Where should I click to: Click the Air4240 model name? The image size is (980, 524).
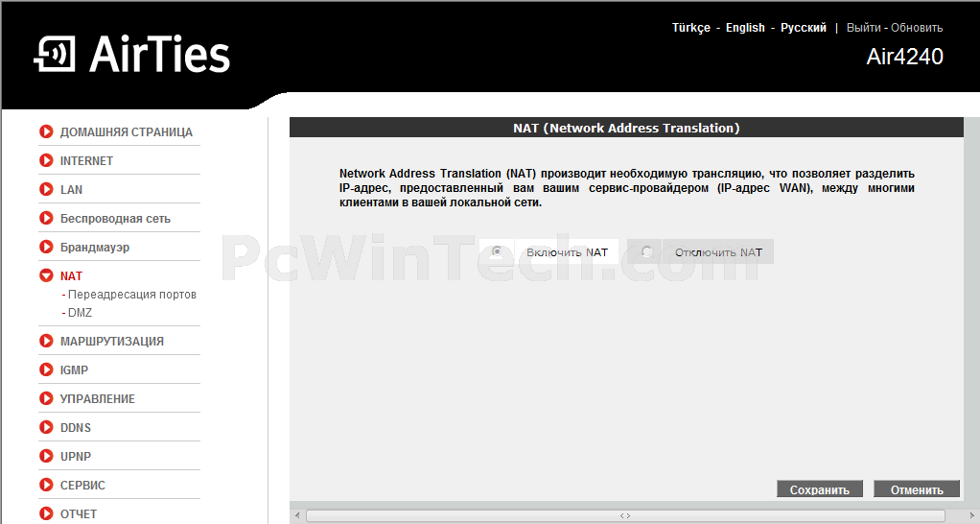[904, 57]
